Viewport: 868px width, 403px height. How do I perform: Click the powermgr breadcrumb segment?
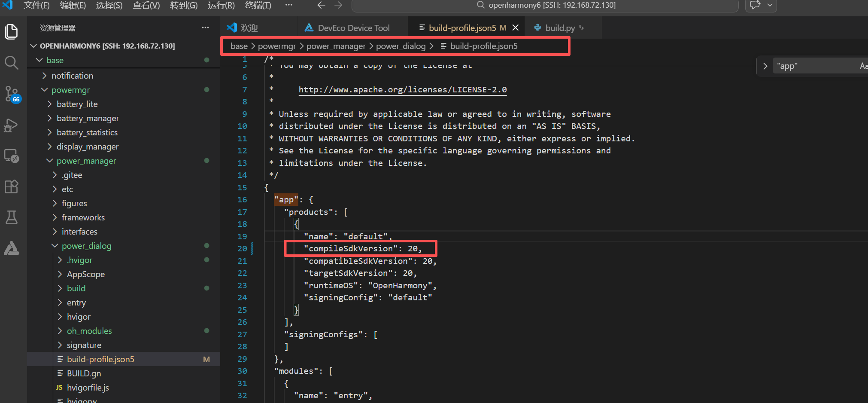coord(277,46)
